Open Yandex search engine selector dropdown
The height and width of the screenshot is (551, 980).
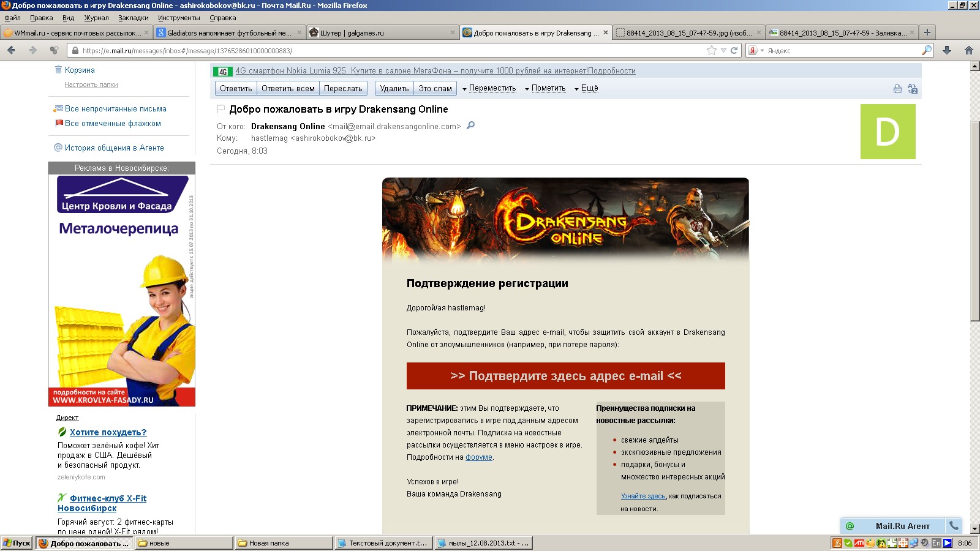(x=756, y=51)
